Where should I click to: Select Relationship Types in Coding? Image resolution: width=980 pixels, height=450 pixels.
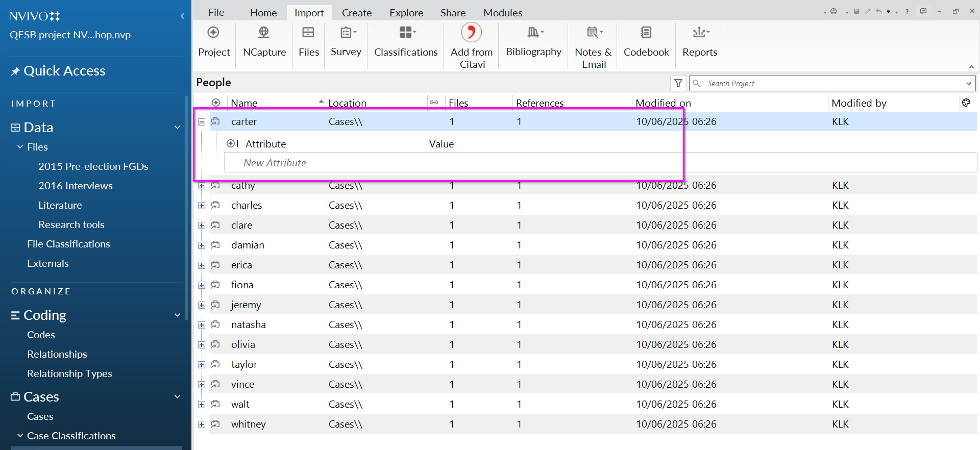click(x=69, y=373)
